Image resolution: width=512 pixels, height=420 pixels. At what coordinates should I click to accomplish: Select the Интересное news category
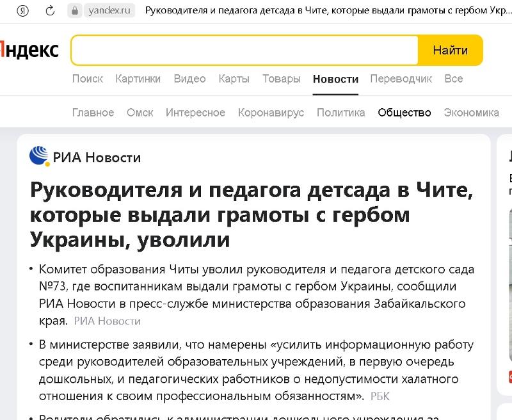195,112
